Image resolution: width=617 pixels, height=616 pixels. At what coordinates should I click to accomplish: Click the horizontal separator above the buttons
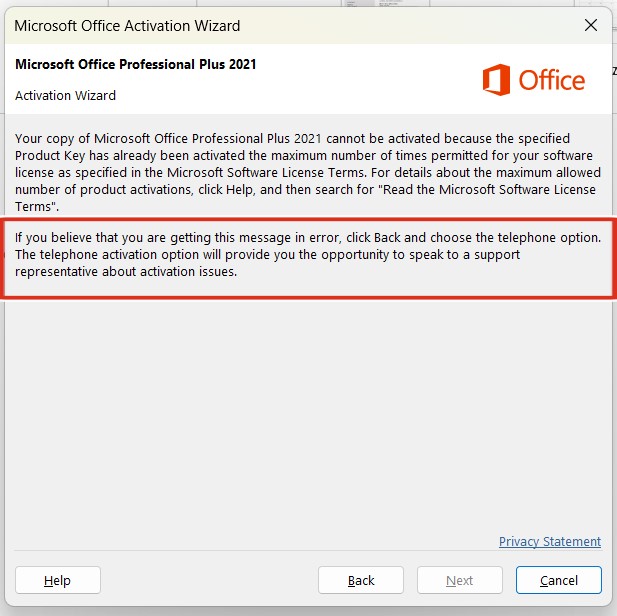[x=308, y=550]
